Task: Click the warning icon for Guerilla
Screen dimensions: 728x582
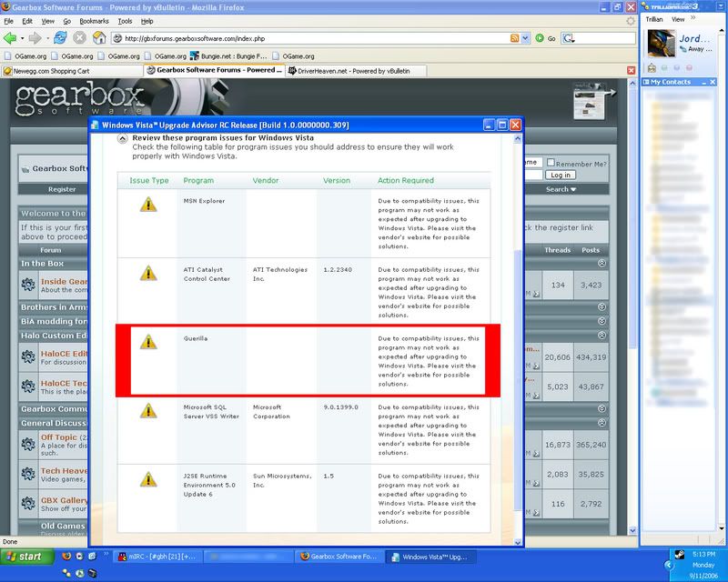Action: [148, 342]
